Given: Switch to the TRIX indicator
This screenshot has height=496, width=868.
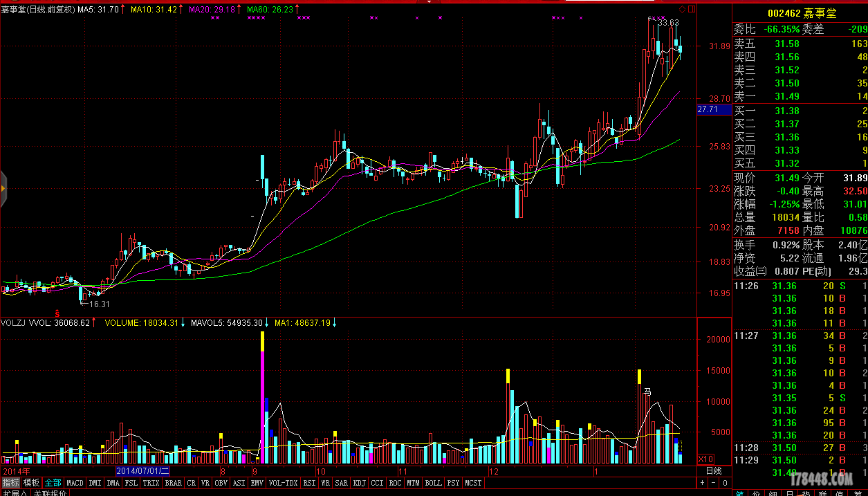Looking at the screenshot, I should pyautogui.click(x=151, y=483).
